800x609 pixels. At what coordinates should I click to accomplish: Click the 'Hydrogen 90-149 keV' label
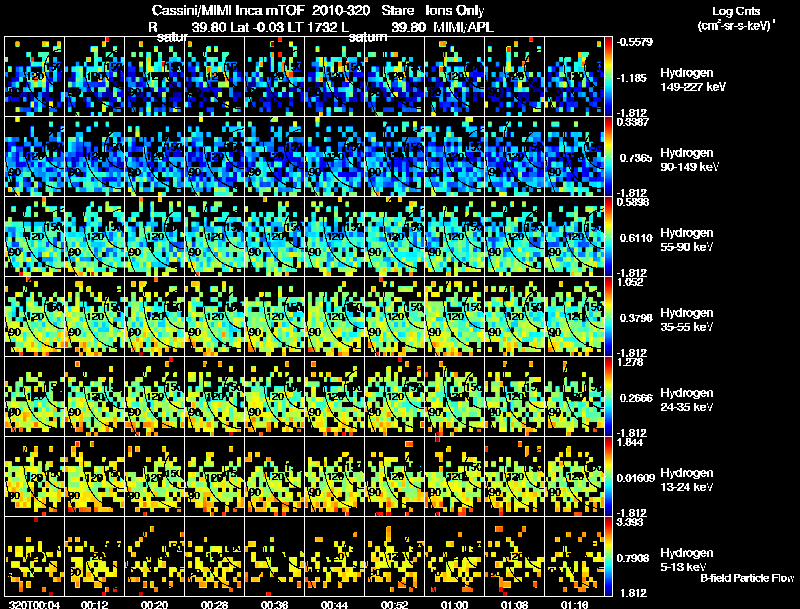(689, 160)
